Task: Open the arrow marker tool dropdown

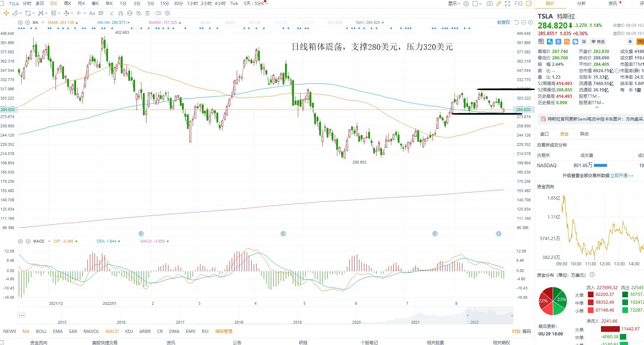Action: [85, 13]
